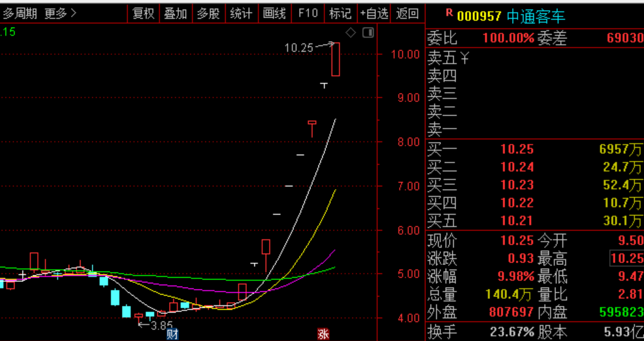Click the 返回 back button
Viewport: 644px width, 341px height.
point(408,13)
